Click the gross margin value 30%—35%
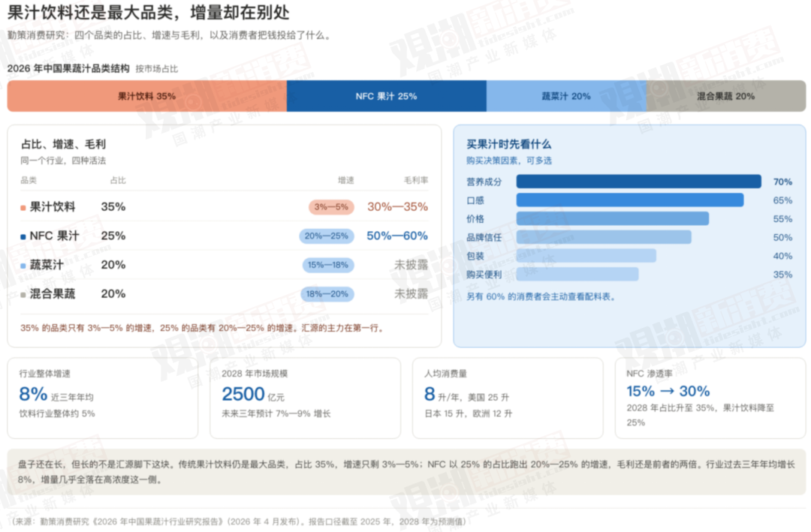Screen dimensions: 811x532 click(397, 207)
